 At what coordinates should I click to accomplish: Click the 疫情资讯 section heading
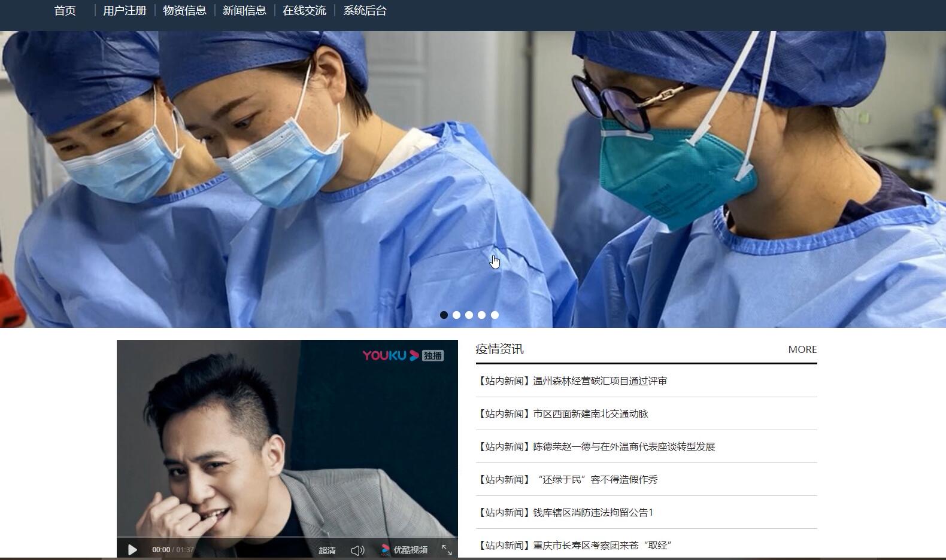tap(499, 349)
